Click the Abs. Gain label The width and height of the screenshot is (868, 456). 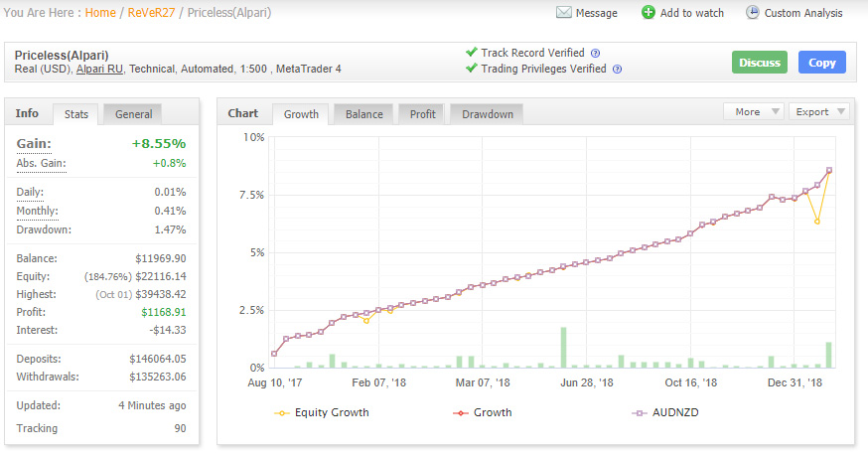pos(41,164)
